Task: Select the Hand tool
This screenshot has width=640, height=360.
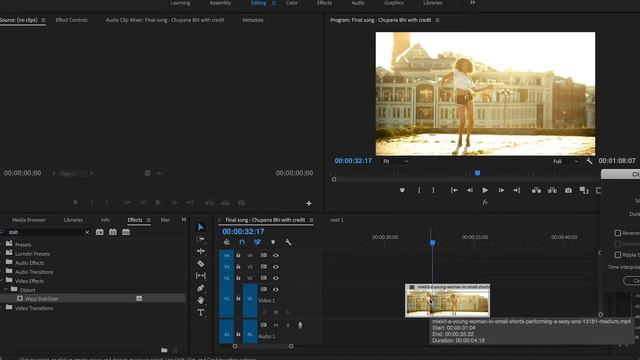Action: [x=200, y=300]
